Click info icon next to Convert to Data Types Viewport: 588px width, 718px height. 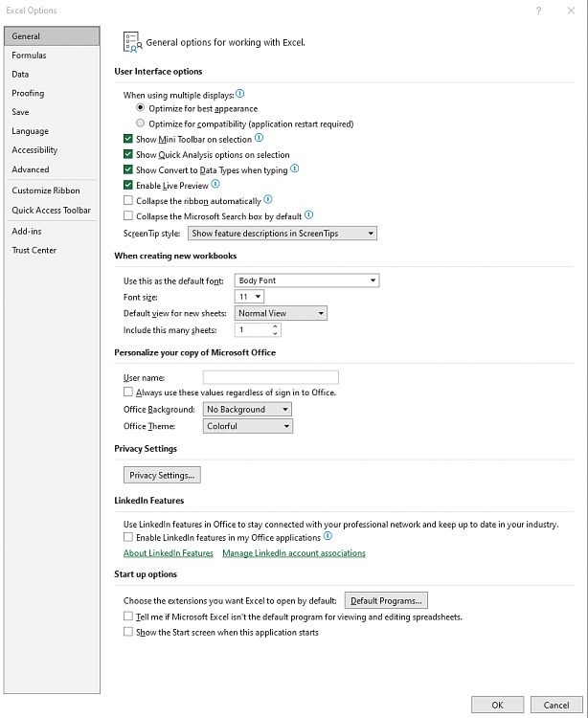pyautogui.click(x=295, y=168)
